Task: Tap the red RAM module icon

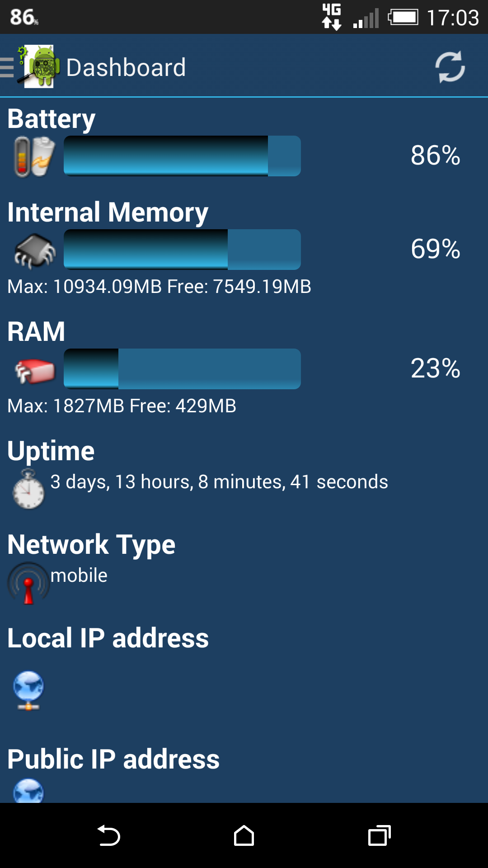Action: (34, 371)
